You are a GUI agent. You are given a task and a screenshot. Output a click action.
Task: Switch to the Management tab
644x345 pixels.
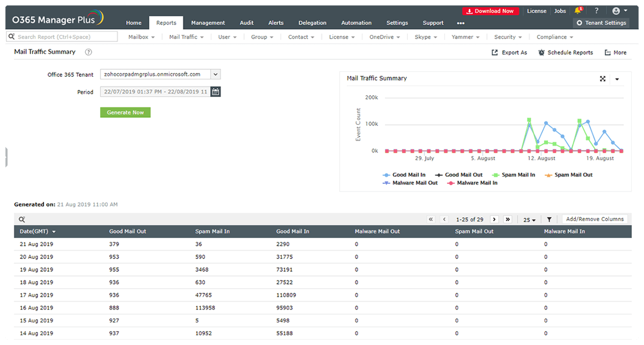[x=208, y=23]
